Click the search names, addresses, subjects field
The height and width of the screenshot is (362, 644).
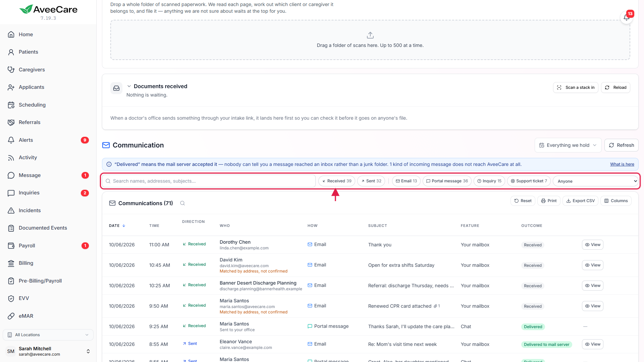209,181
